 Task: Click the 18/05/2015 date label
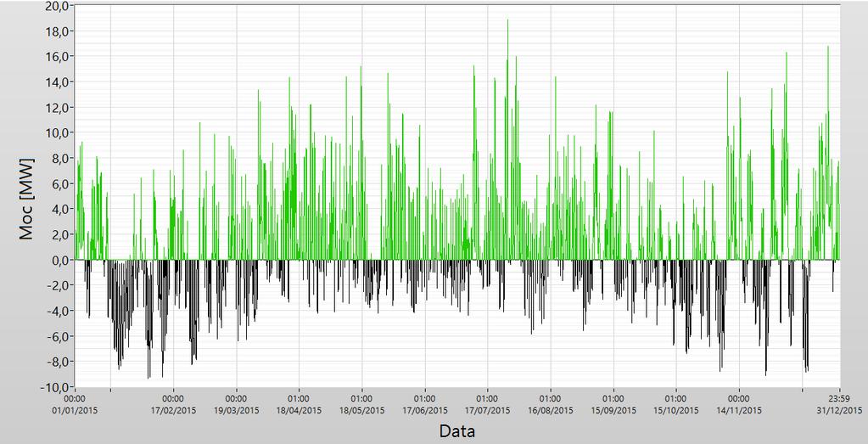pos(362,410)
